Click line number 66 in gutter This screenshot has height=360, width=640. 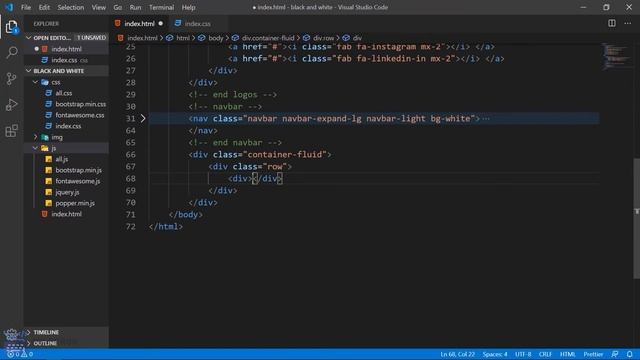pyautogui.click(x=131, y=155)
